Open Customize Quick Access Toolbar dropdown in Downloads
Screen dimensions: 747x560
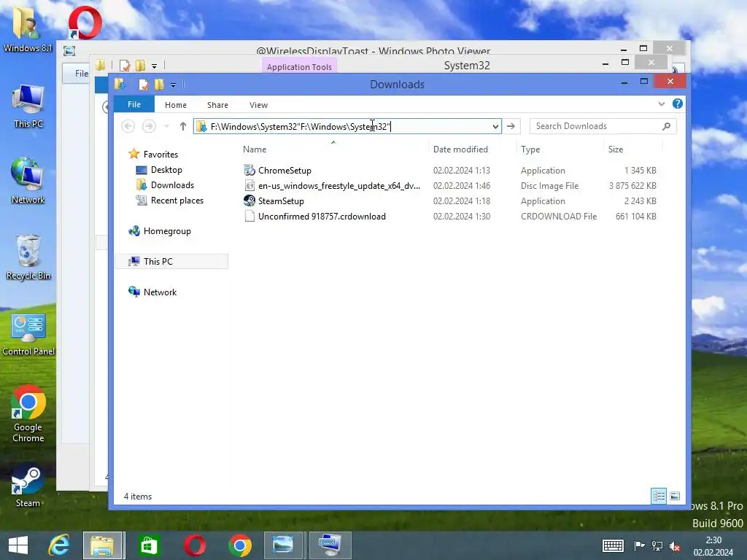coord(173,85)
